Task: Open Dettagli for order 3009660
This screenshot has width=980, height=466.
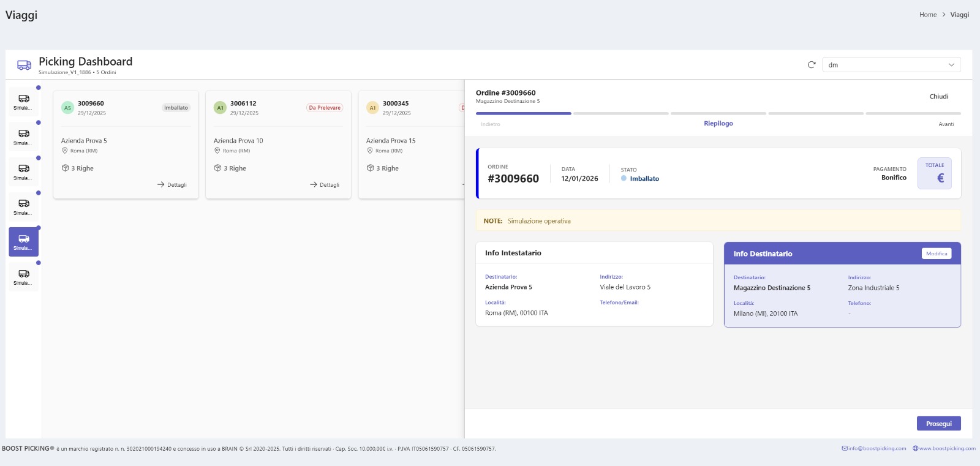Action: pos(172,184)
